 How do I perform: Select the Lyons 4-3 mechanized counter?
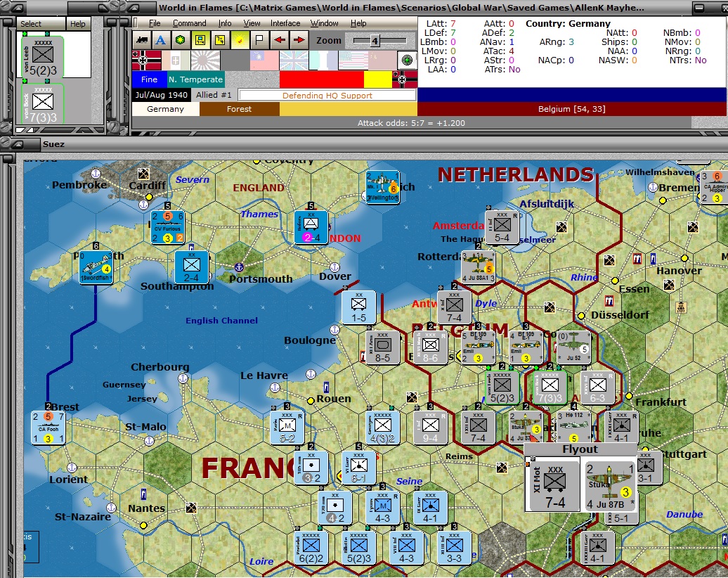pos(382,508)
